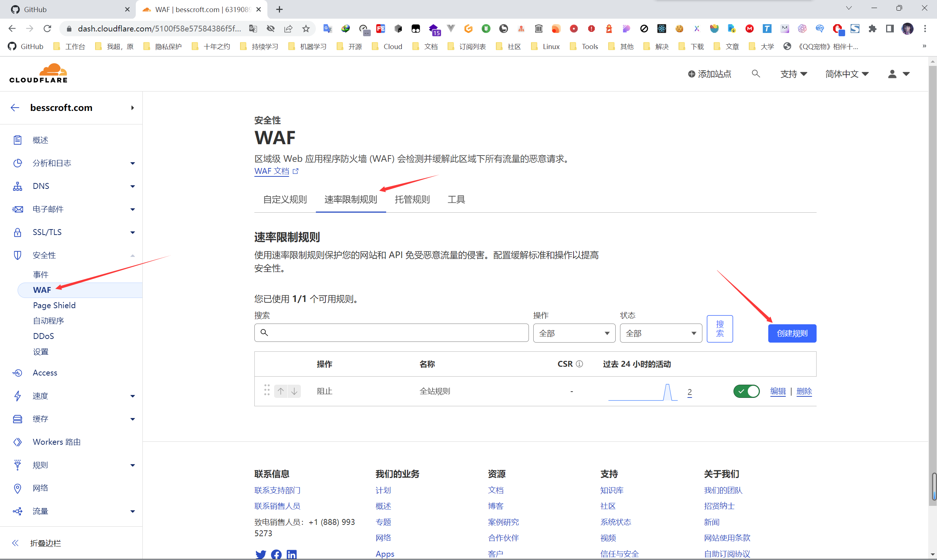Open the 支持 support dropdown
The width and height of the screenshot is (937, 560).
click(x=794, y=74)
